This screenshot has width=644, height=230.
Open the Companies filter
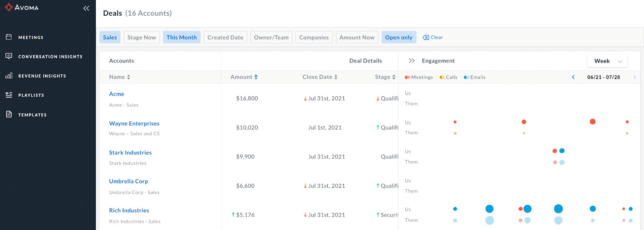click(314, 37)
